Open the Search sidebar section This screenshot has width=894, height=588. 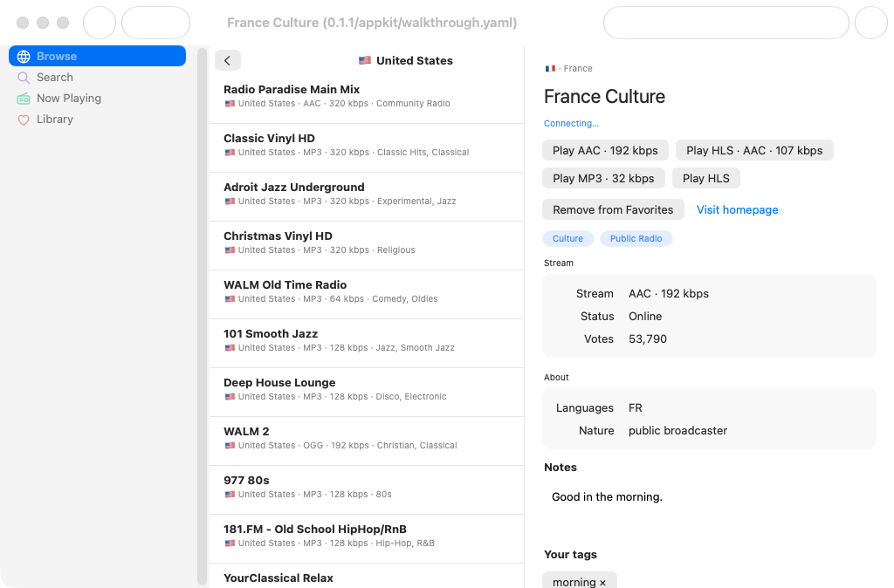click(97, 77)
